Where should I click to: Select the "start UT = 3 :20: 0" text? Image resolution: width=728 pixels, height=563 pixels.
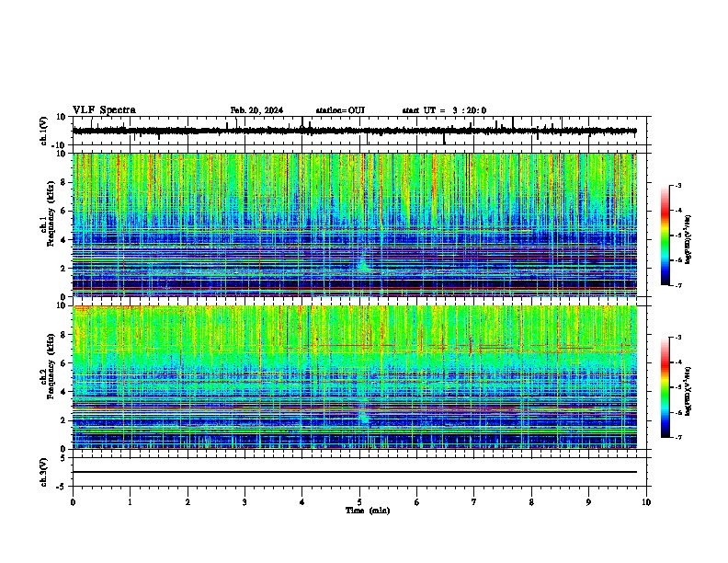[x=444, y=110]
